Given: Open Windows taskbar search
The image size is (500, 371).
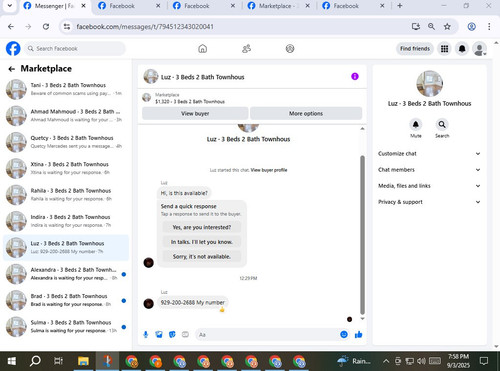Looking at the screenshot, I should point(35,361).
